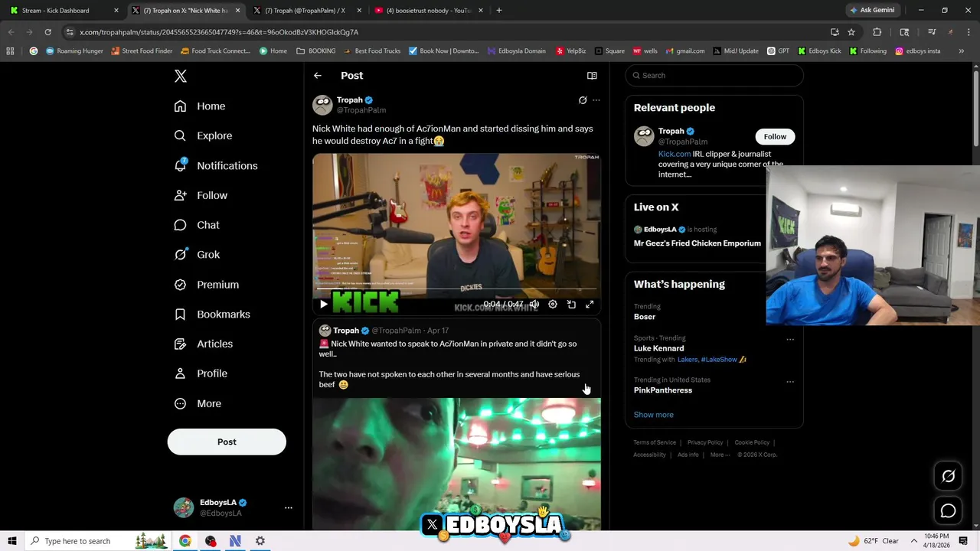Open Grok floating button at bottom right
Screen dimensions: 980x551
point(948,476)
